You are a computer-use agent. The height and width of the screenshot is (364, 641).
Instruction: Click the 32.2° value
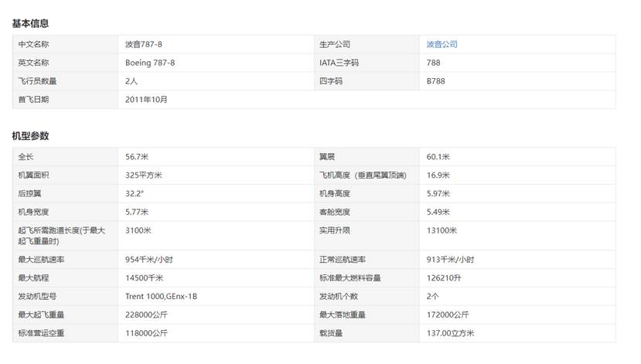(135, 193)
